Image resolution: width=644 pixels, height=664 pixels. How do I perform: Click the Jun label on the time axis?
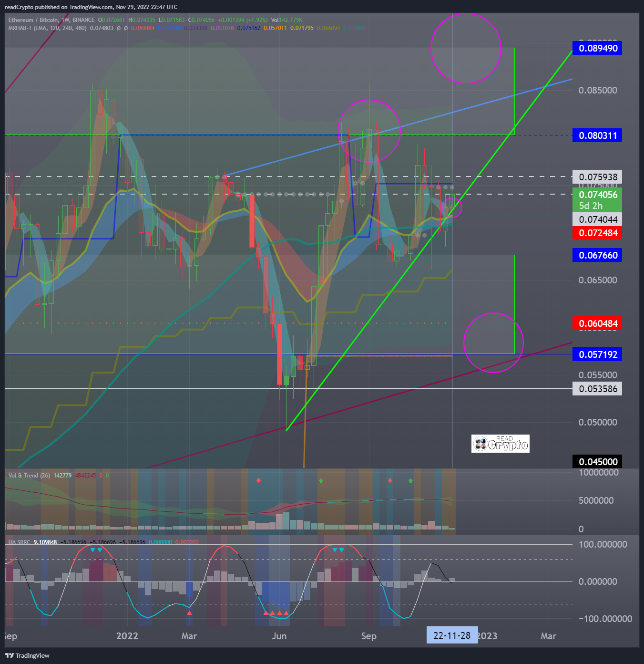[279, 636]
